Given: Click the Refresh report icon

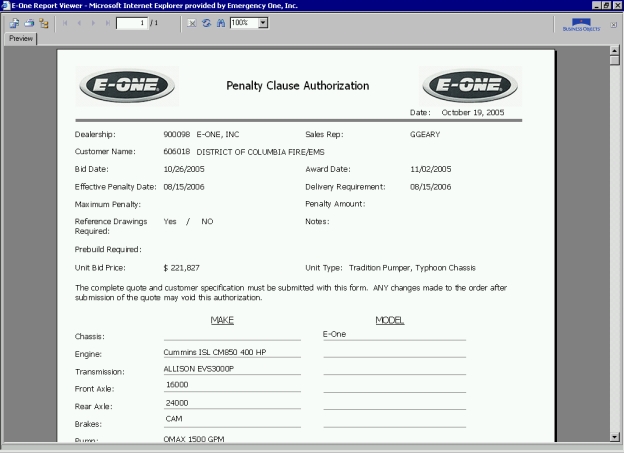Looking at the screenshot, I should [206, 23].
